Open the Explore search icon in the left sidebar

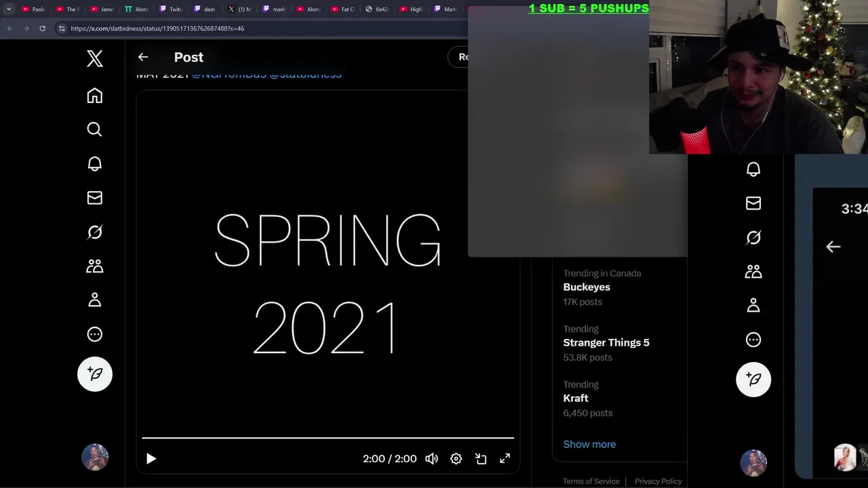tap(95, 129)
